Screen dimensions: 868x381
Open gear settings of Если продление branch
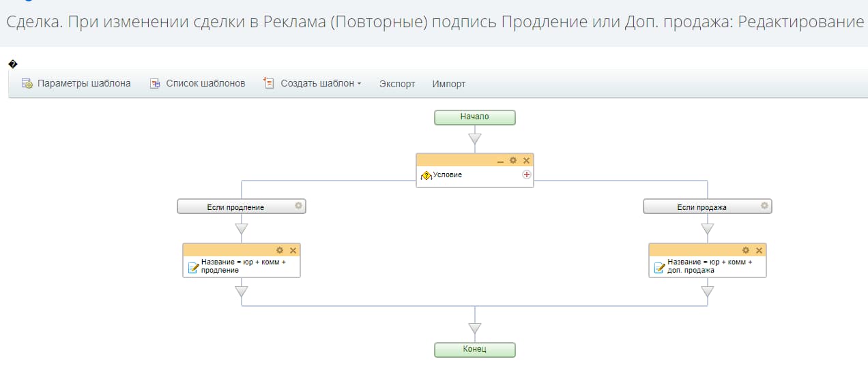pos(298,206)
